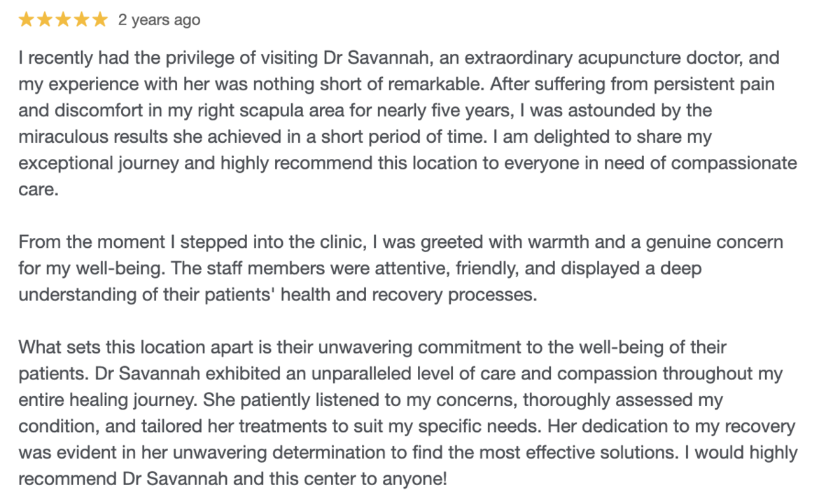Click the "2 years ago" review timestamp

159,20
